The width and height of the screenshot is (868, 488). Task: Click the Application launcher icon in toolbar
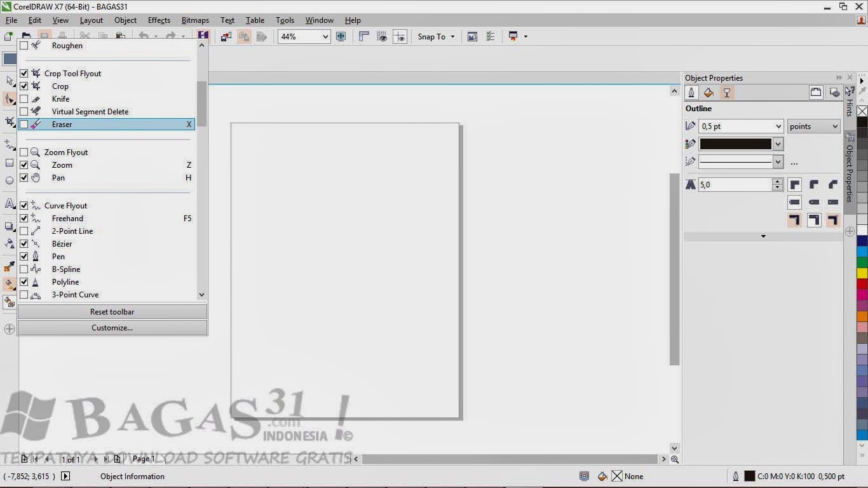(513, 36)
